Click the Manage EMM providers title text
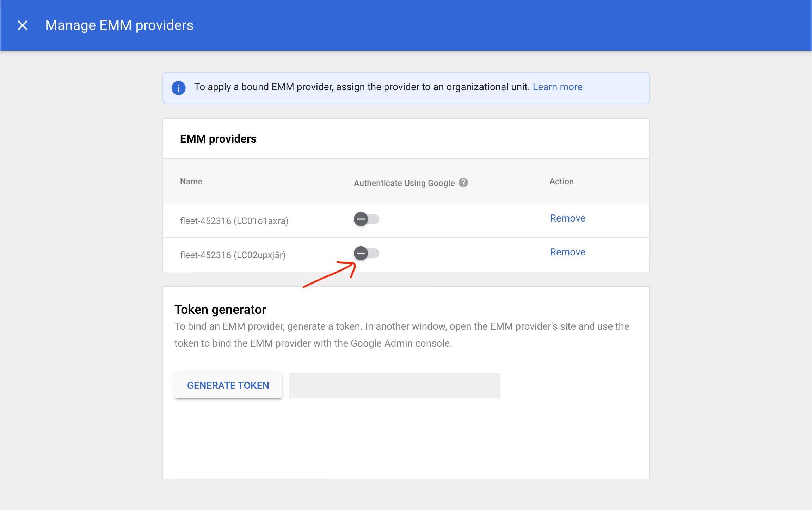Viewport: 812px width, 510px height. 119,25
